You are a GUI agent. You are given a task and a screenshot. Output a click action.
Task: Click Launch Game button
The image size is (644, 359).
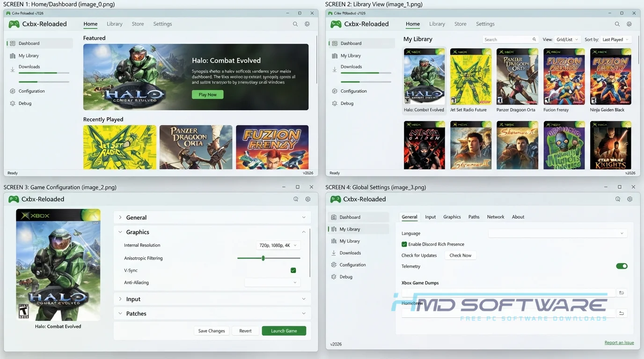click(284, 331)
